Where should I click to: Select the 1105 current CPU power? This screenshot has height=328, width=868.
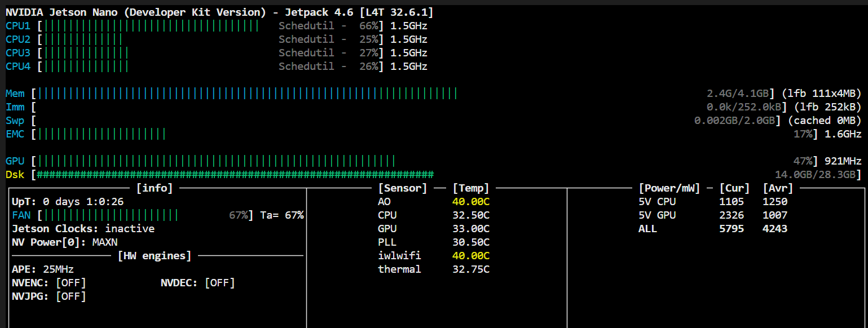732,202
